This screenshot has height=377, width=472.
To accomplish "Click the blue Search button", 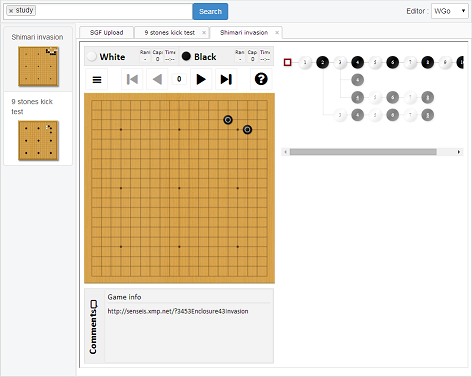I will (210, 11).
